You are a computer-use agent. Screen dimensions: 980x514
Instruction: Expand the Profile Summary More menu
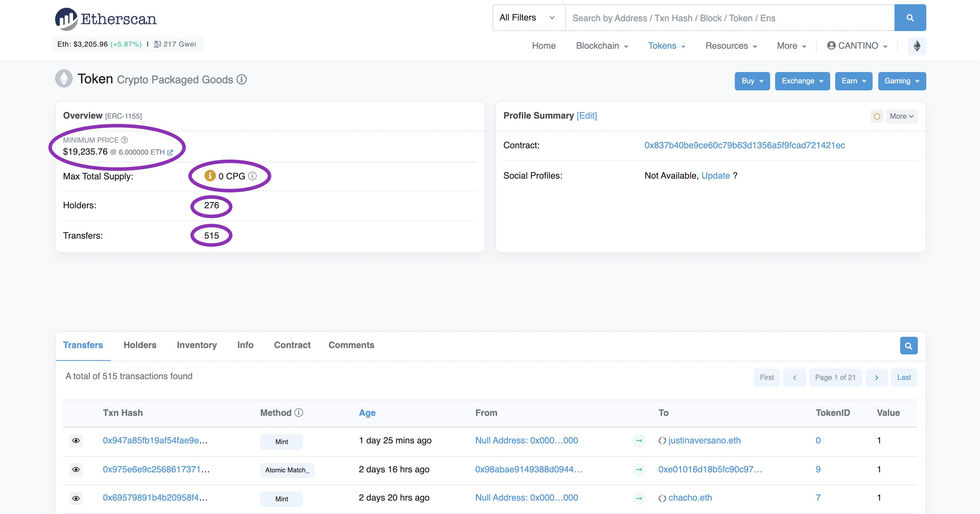point(901,116)
